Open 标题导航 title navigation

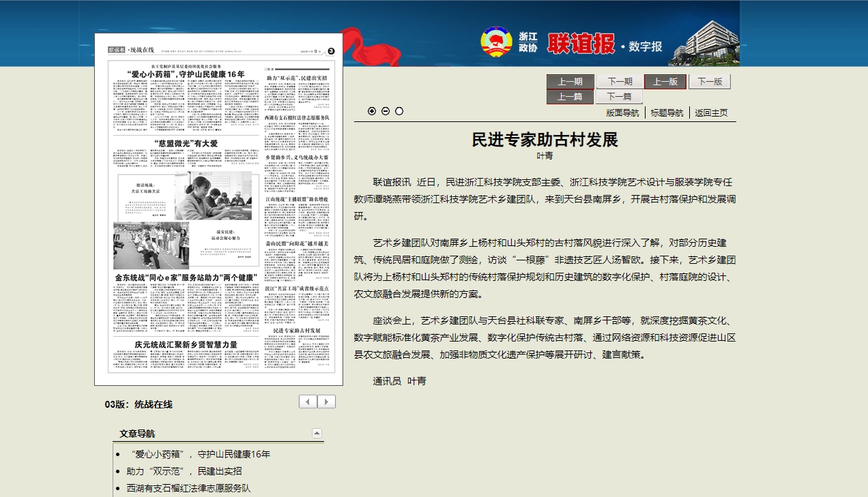[x=667, y=113]
